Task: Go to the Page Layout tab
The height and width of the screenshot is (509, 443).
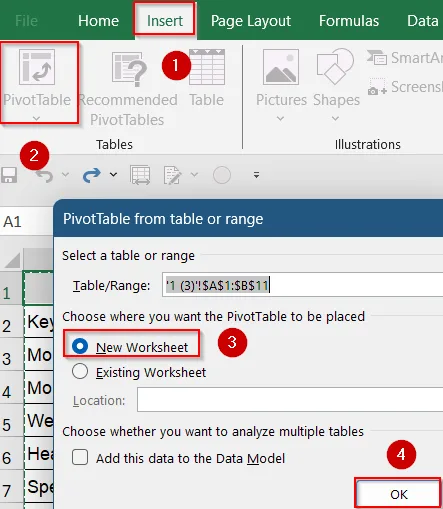Action: click(x=251, y=21)
